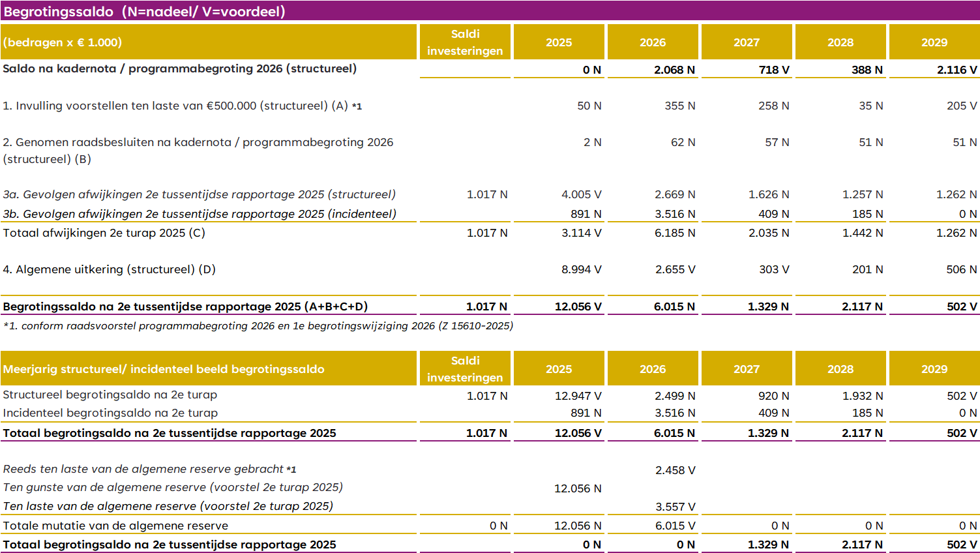Select the 4.005 V value in row 3a
This screenshot has height=553, width=980.
coord(581,194)
